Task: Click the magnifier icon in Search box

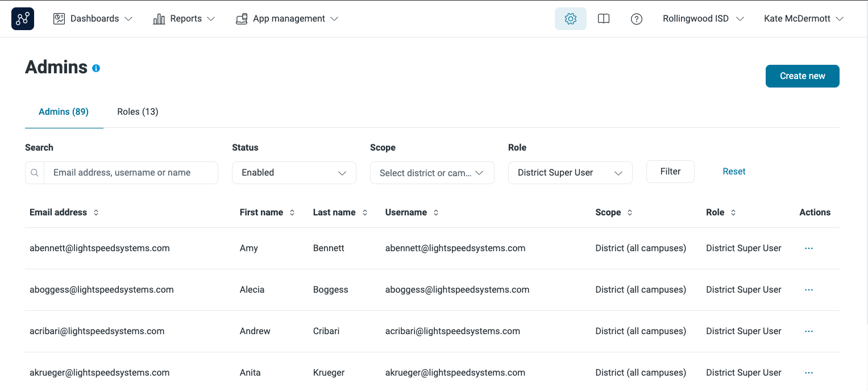Action: [35, 173]
